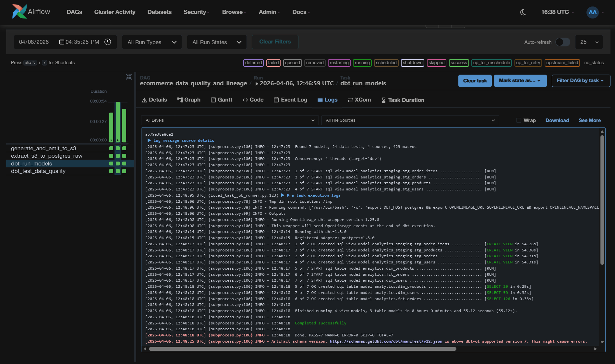Select middle run square for extract_s3_to_postgres_raw
The height and width of the screenshot is (364, 615).
118,156
